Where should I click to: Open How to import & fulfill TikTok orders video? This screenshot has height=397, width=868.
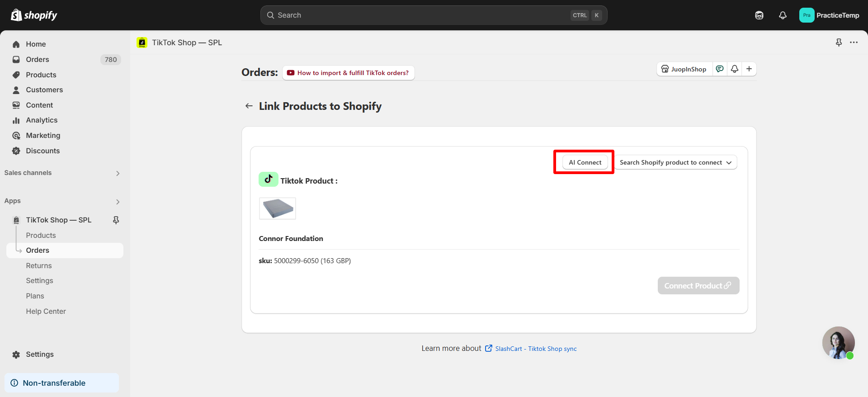(x=348, y=73)
